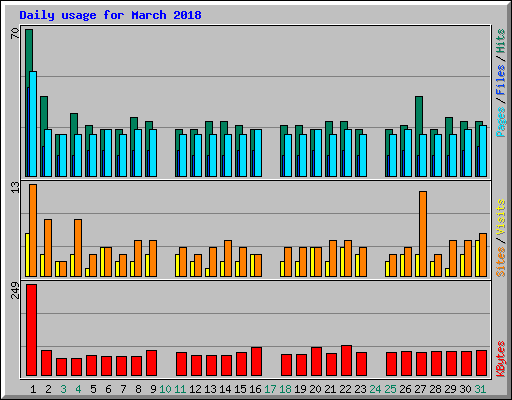Click the cyan 'Pages' legend label
Viewport: 512px width, 400px height.
coord(501,122)
